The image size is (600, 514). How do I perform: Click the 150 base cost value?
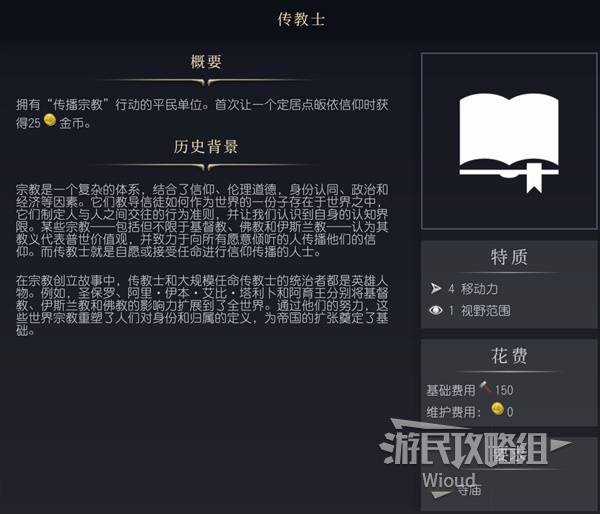coord(504,390)
